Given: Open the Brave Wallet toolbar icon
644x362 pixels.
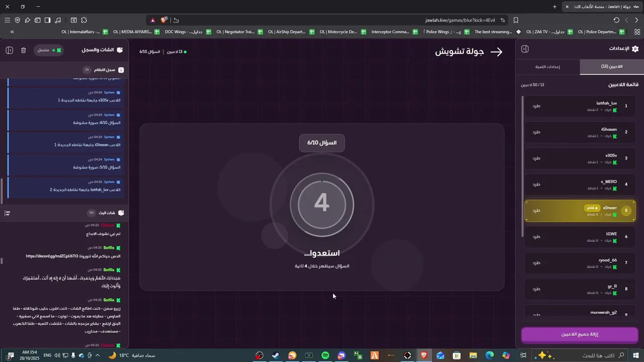Looking at the screenshot, I should [37, 20].
